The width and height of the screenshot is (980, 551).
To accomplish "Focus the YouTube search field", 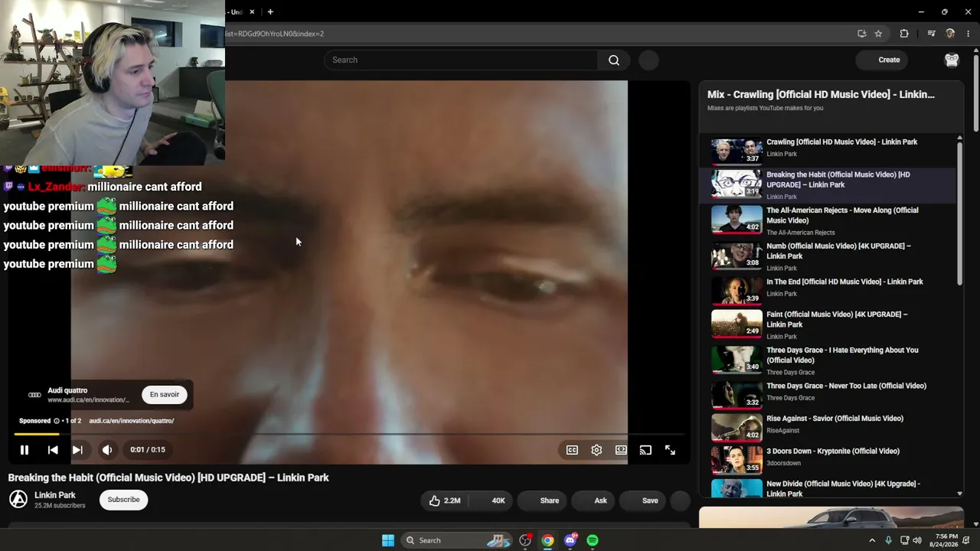I will pos(461,60).
